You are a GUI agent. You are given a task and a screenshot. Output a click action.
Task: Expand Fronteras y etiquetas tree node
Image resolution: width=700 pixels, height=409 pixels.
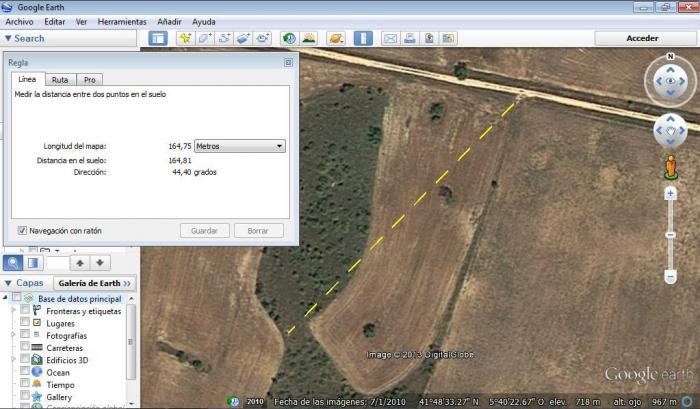pyautogui.click(x=13, y=309)
